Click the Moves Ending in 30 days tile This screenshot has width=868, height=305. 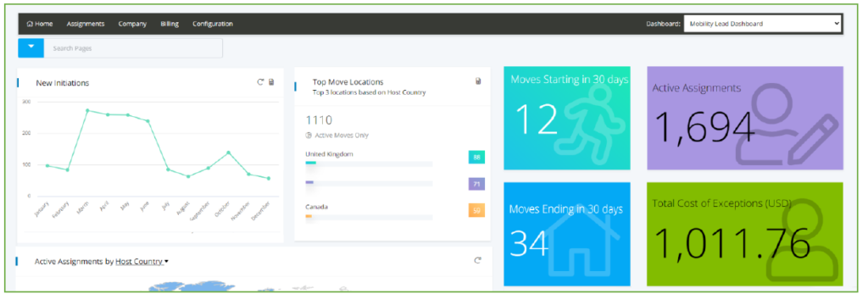pos(567,234)
